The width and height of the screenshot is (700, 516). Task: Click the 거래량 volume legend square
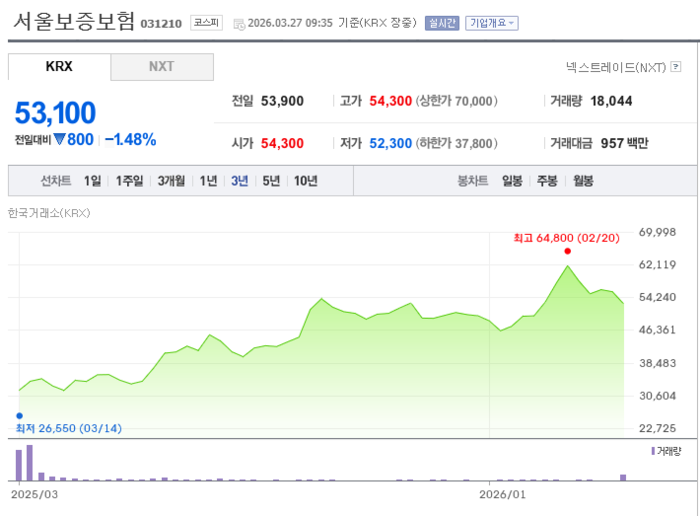[653, 451]
